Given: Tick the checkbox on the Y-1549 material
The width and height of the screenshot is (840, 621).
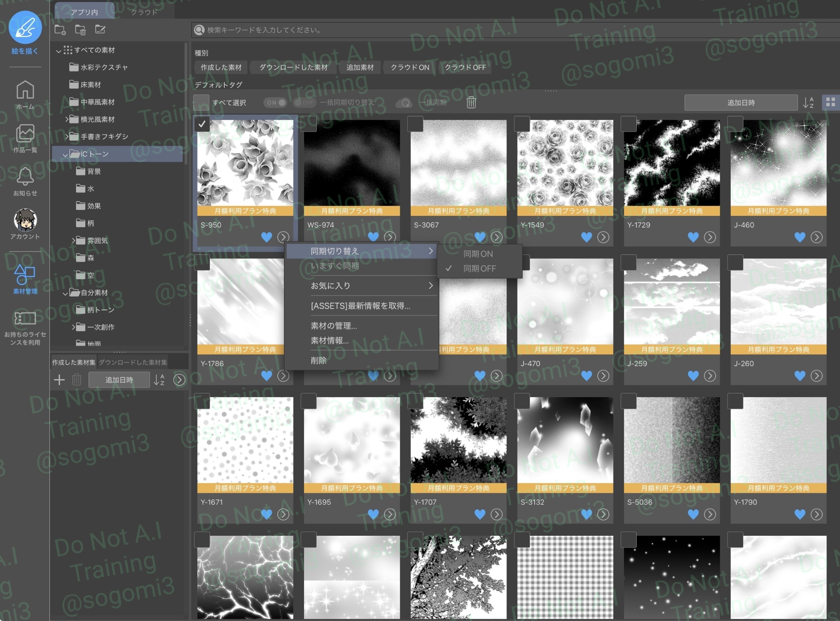Looking at the screenshot, I should 522,124.
